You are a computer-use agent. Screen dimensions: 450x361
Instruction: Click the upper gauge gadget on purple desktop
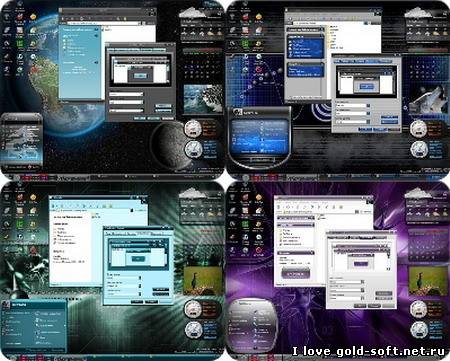click(x=418, y=309)
